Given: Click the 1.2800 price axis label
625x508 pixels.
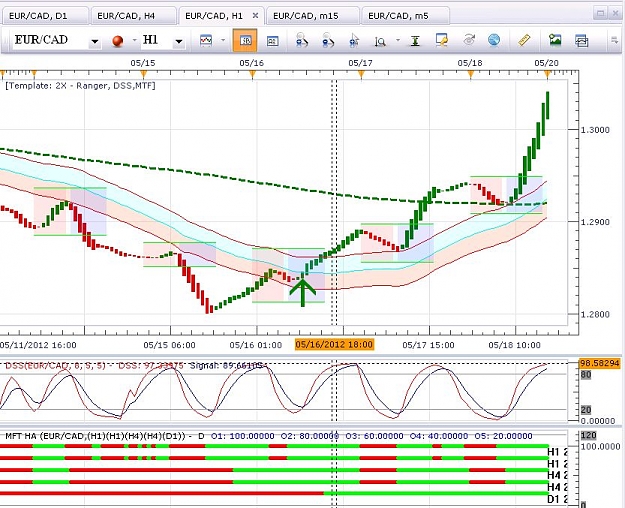Looking at the screenshot, I should tap(595, 314).
